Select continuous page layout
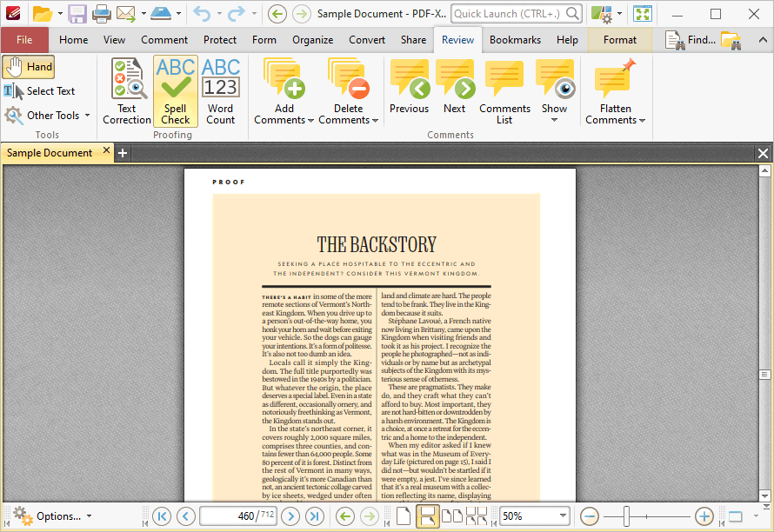 point(428,516)
